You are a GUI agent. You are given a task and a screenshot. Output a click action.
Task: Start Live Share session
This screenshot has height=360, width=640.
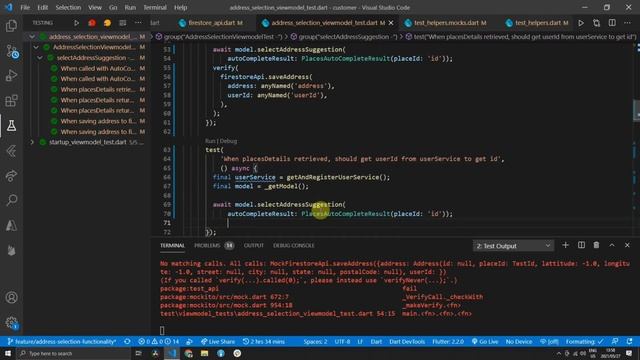[218, 342]
